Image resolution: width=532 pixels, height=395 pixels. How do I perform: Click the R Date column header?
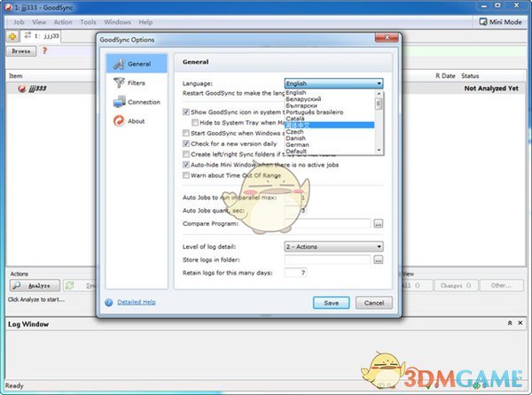coord(445,76)
